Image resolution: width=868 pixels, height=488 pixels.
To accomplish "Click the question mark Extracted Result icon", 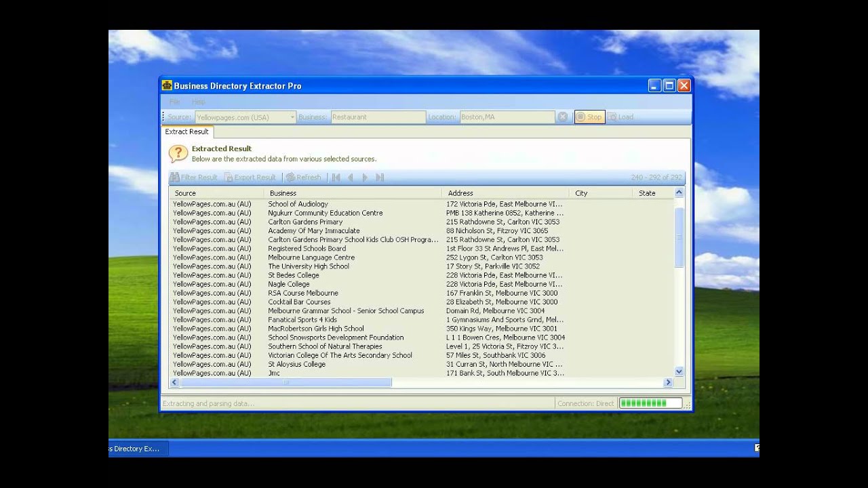I will (178, 154).
